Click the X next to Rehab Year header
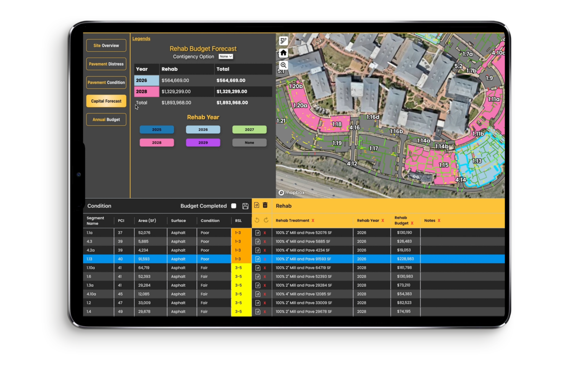Viewport: 588px width, 375px height. pyautogui.click(x=383, y=221)
